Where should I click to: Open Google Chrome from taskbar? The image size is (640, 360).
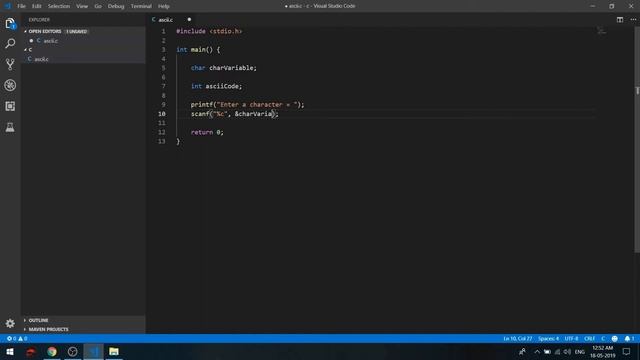(52, 351)
